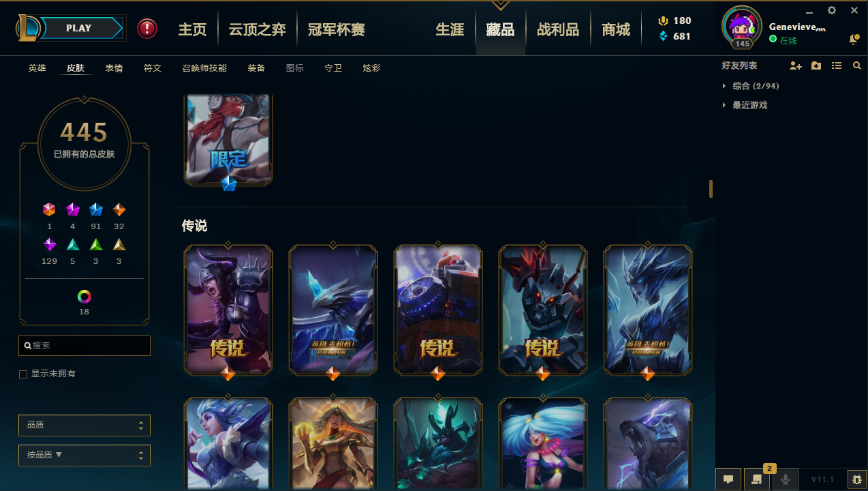Open the 云顶之弈 section

(x=257, y=29)
